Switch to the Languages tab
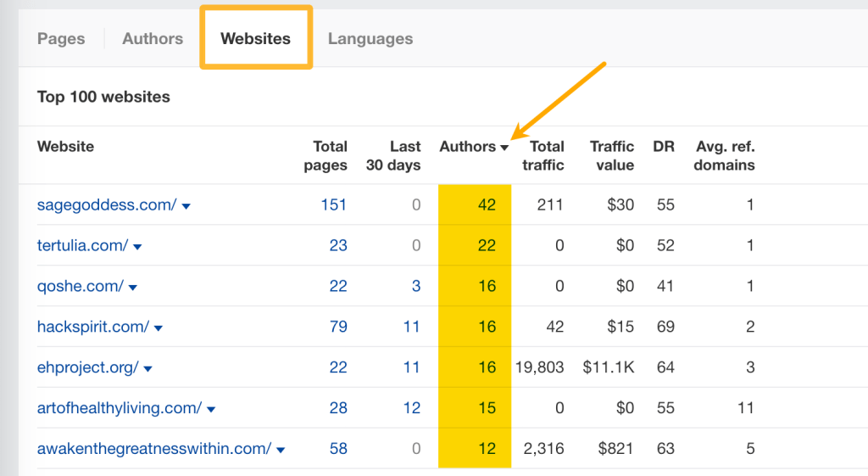This screenshot has height=476, width=868. pos(370,39)
